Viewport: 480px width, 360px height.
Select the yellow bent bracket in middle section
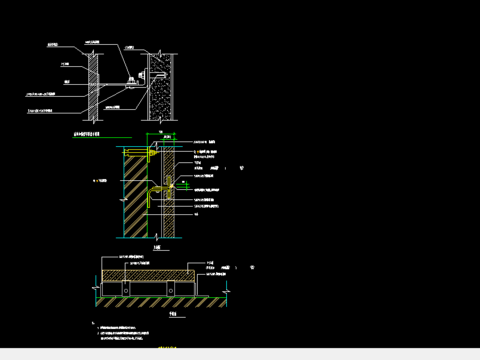click(154, 197)
